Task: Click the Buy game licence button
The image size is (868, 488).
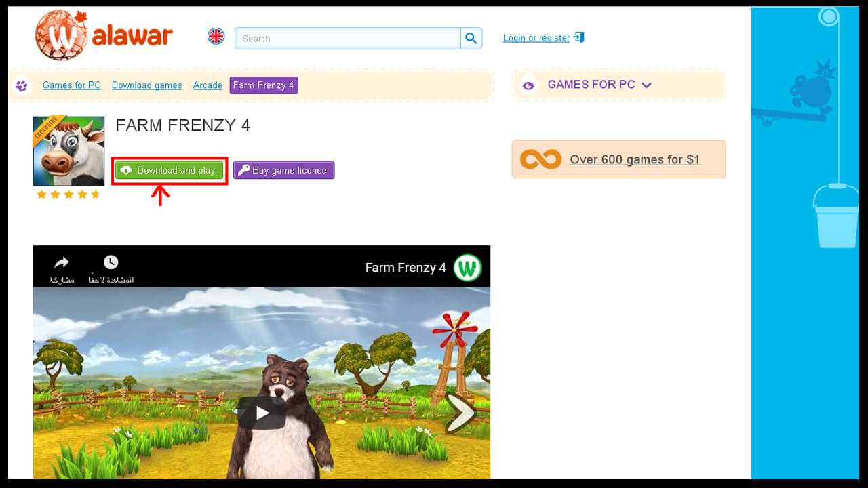Action: click(x=283, y=170)
